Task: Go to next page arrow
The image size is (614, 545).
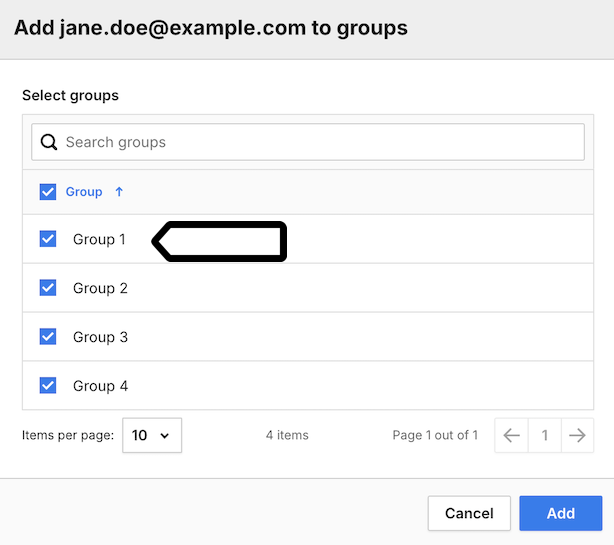Action: point(577,435)
